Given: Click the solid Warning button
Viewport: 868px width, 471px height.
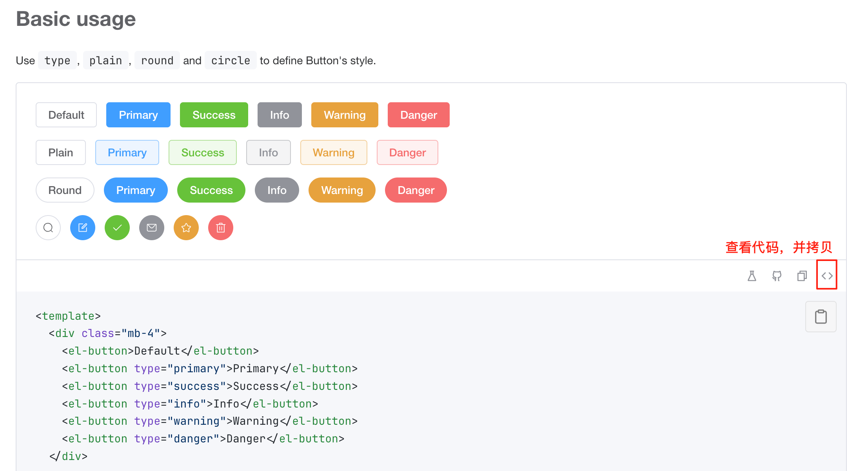Looking at the screenshot, I should coord(344,115).
